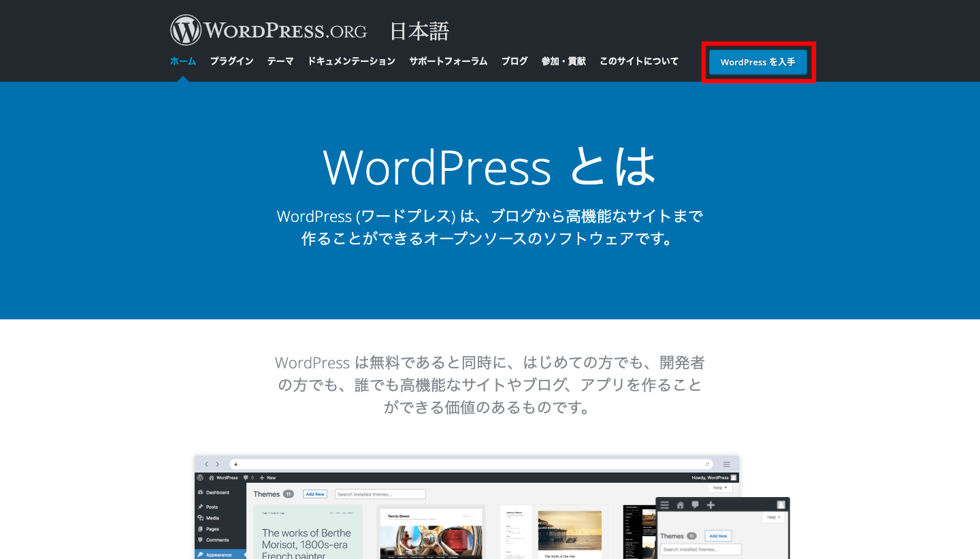
Task: Open the 参加・貢献 nav item
Action: point(563,61)
